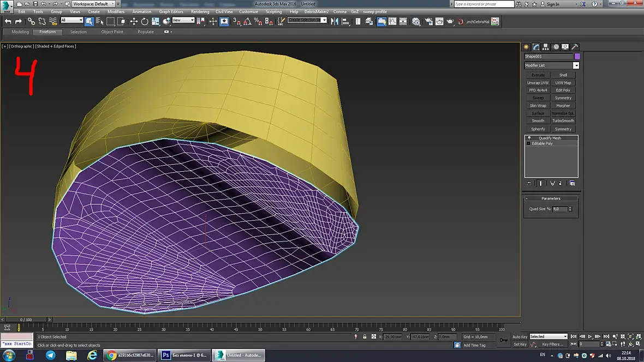
Task: Toggle the Quadify Mesh modifier lightbulb
Action: click(529, 138)
